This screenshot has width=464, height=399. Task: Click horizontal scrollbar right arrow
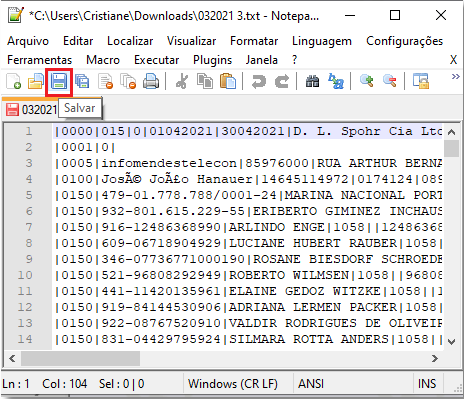click(434, 358)
